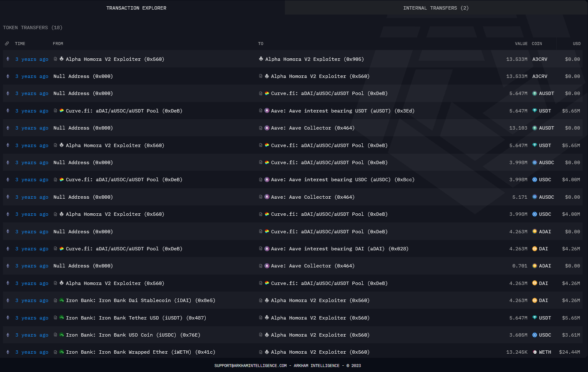
Task: Click the VALUE column header
Action: pos(521,44)
